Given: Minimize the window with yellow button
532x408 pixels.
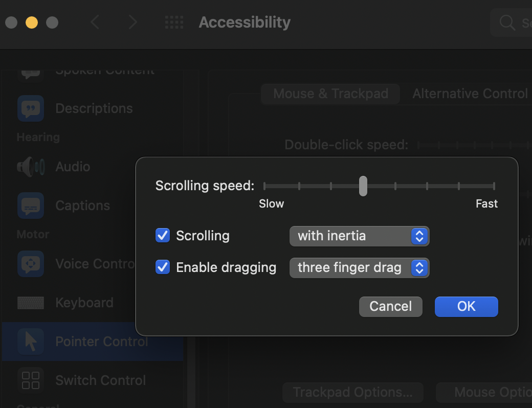Looking at the screenshot, I should coord(32,22).
